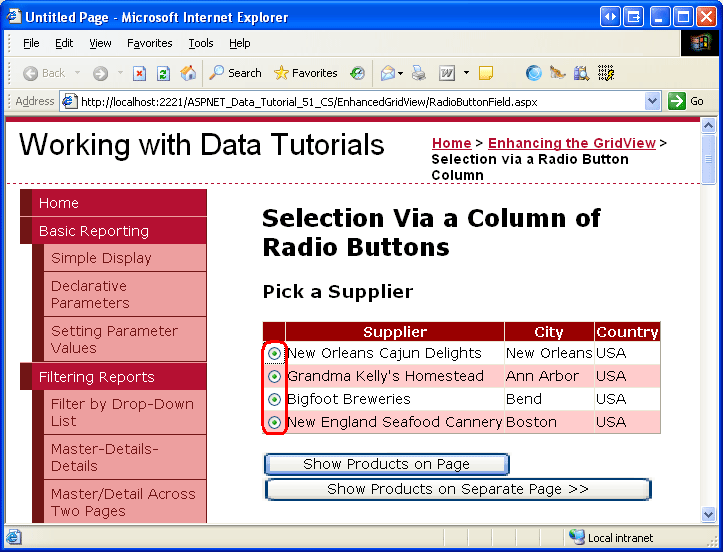Screen dimensions: 723x552
Task: Open the Favorites menu
Action: click(x=149, y=43)
